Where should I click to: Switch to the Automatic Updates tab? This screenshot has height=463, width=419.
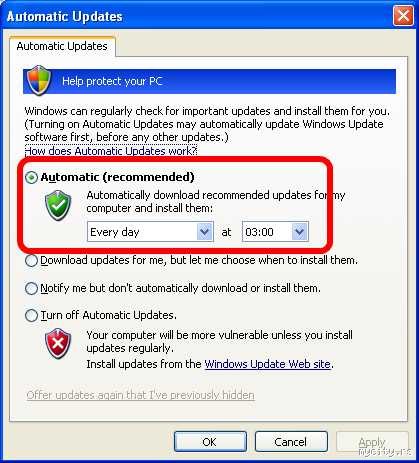(62, 46)
